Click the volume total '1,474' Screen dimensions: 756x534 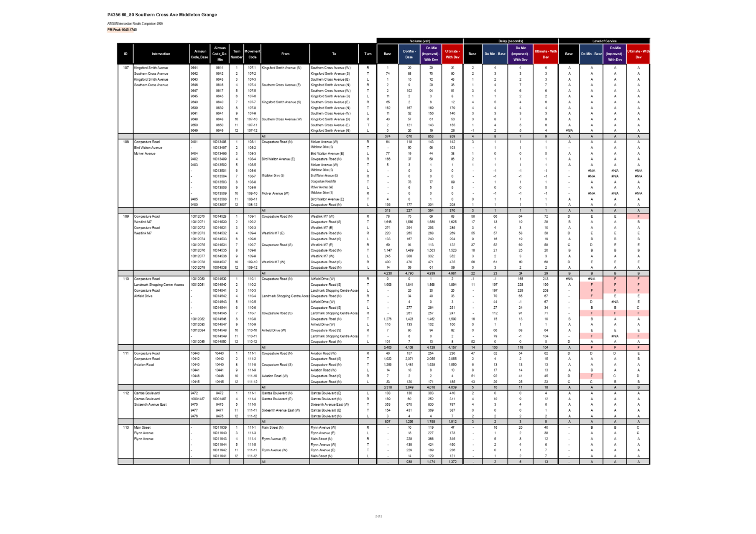tap(431, 462)
